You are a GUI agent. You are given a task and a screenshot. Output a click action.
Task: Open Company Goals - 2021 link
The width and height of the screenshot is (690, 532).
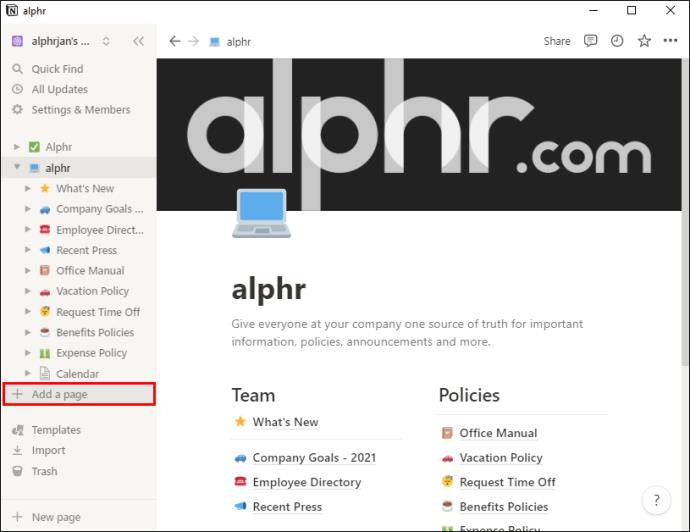coord(314,458)
